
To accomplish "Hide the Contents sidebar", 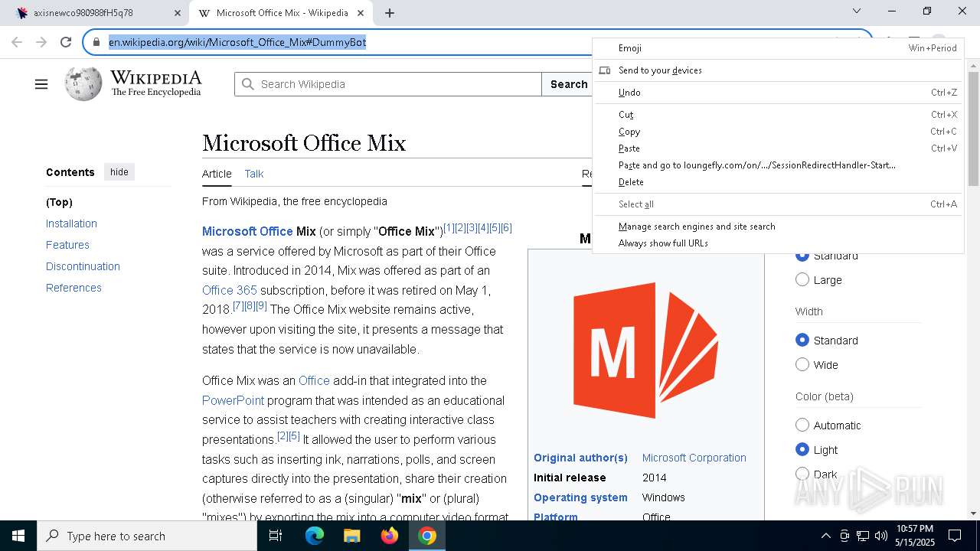I will click(x=119, y=172).
